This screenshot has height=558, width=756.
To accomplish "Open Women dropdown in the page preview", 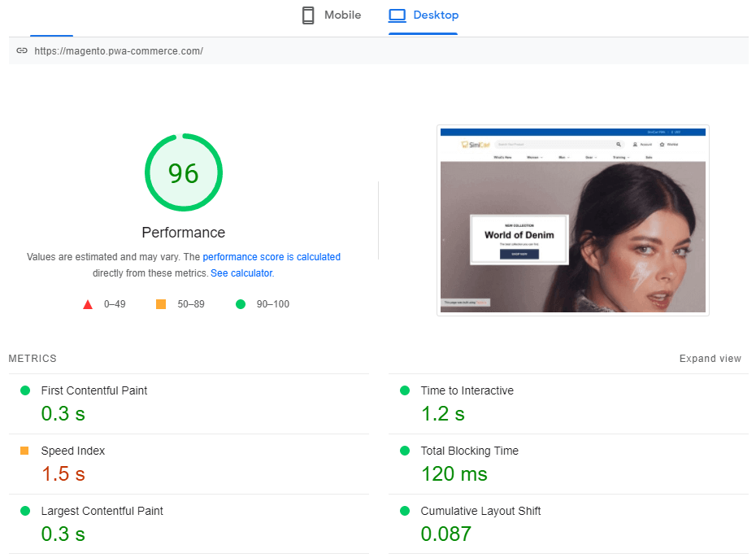I will (x=534, y=157).
